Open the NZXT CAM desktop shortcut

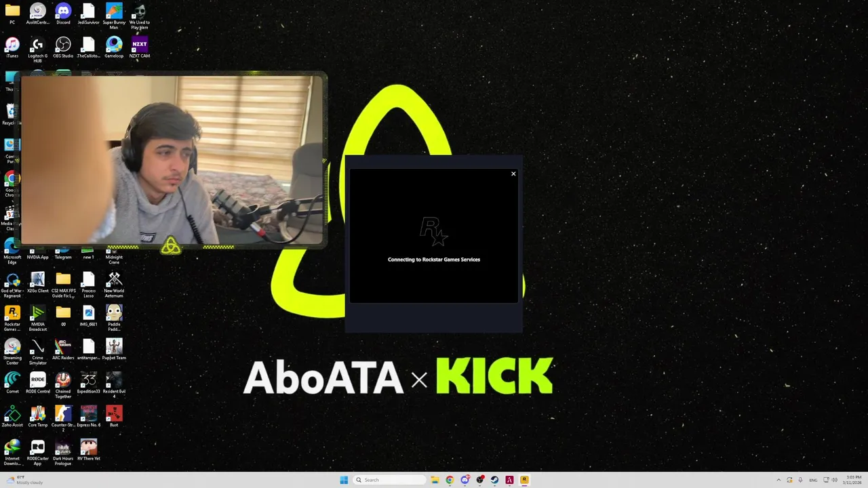(139, 47)
